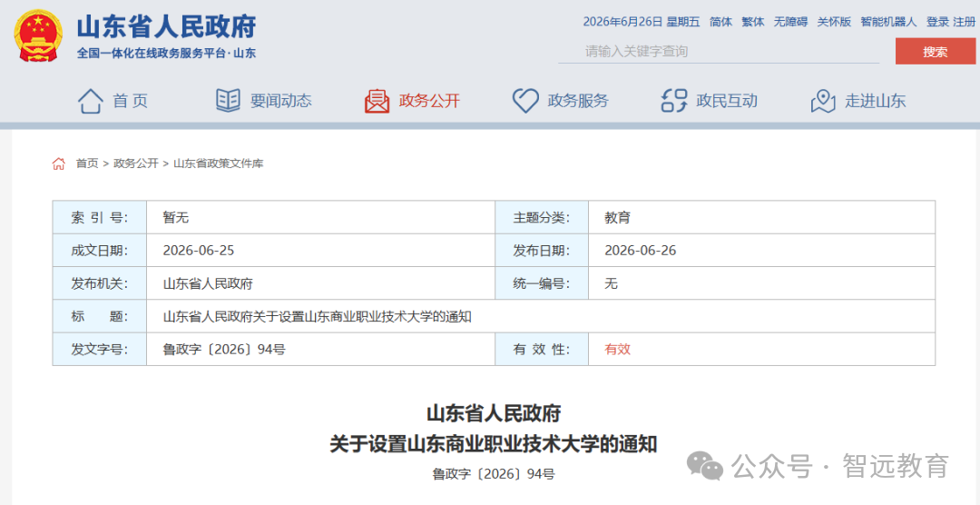Click the 成文日期 value 2026-06-25

(198, 251)
